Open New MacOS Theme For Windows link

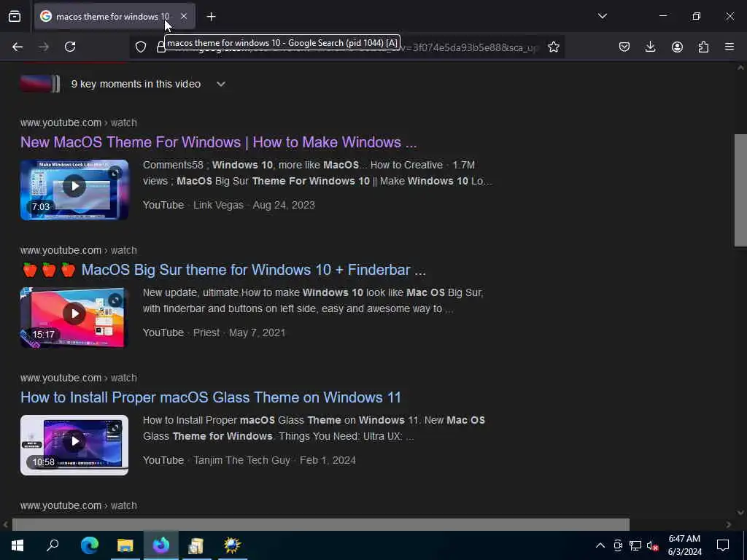(x=219, y=142)
